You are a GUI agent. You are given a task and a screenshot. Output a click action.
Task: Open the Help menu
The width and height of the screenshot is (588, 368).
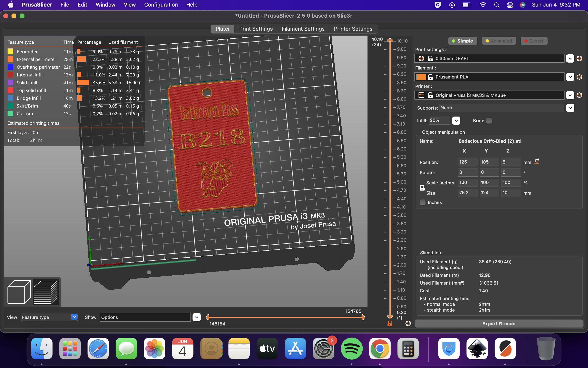(x=192, y=5)
